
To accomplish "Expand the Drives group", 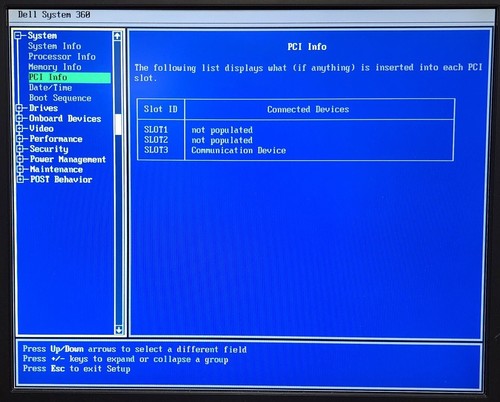I will (x=19, y=108).
